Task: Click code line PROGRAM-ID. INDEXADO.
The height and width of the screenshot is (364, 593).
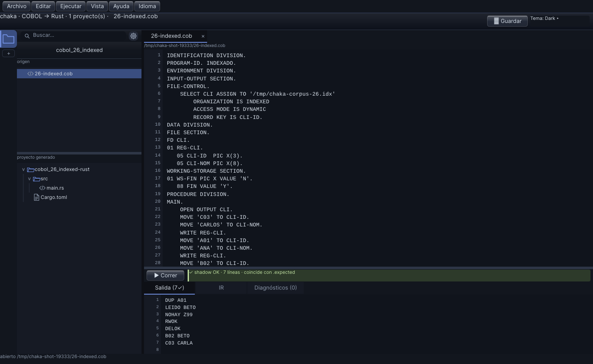Action: click(x=201, y=63)
